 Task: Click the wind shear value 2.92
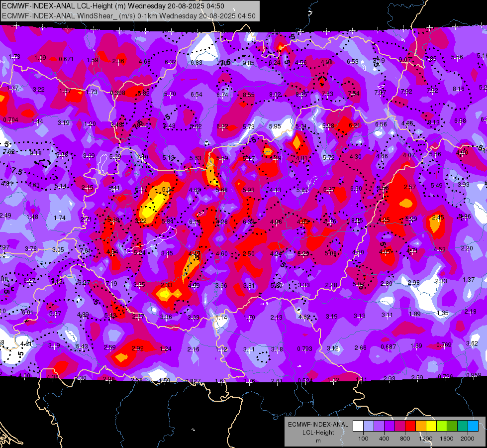(x=138, y=348)
